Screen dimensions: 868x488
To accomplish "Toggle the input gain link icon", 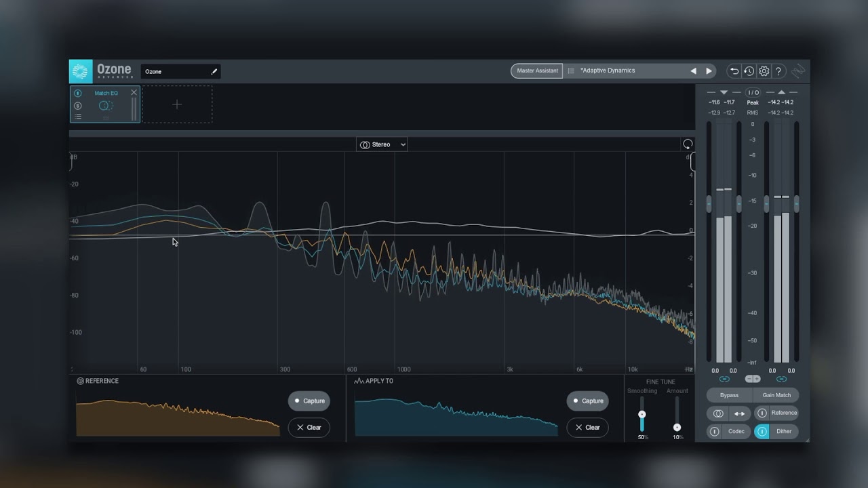I will 724,379.
